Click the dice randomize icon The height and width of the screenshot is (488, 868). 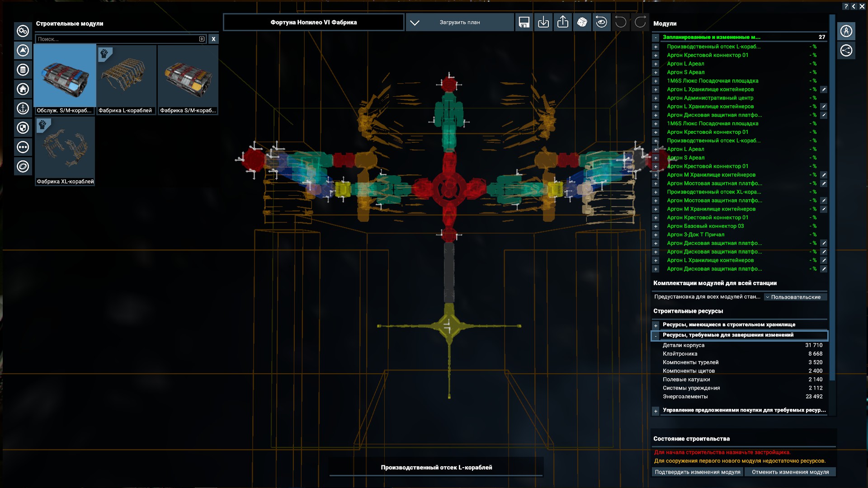[582, 22]
